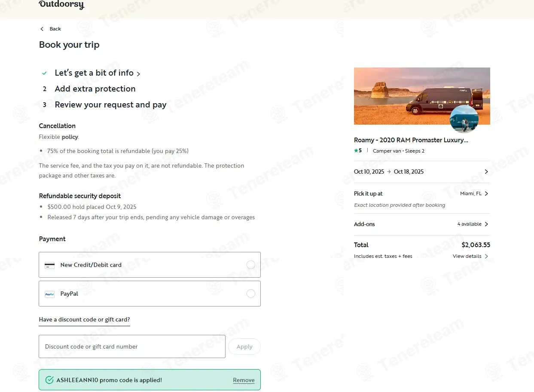Expand the trip dates chevron
Screen dimensions: 534x392
[486, 171]
